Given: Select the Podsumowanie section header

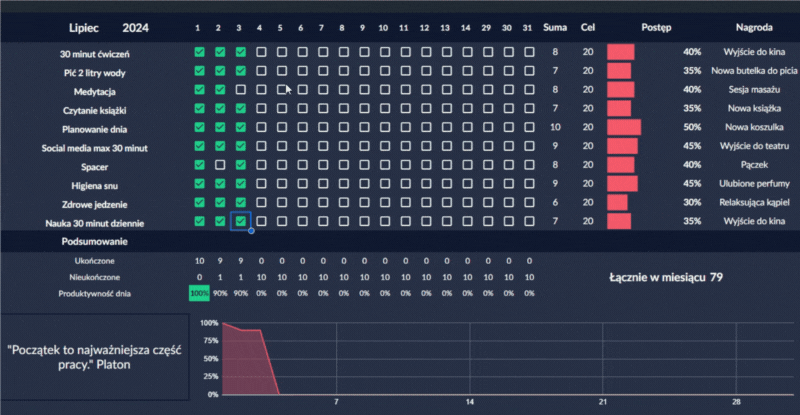Looking at the screenshot, I should coord(94,242).
